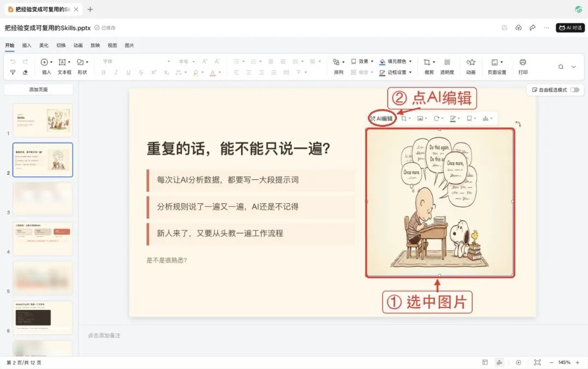Toggle the notes pane icon in status bar
This screenshot has height=369, width=588.
tap(499, 362)
